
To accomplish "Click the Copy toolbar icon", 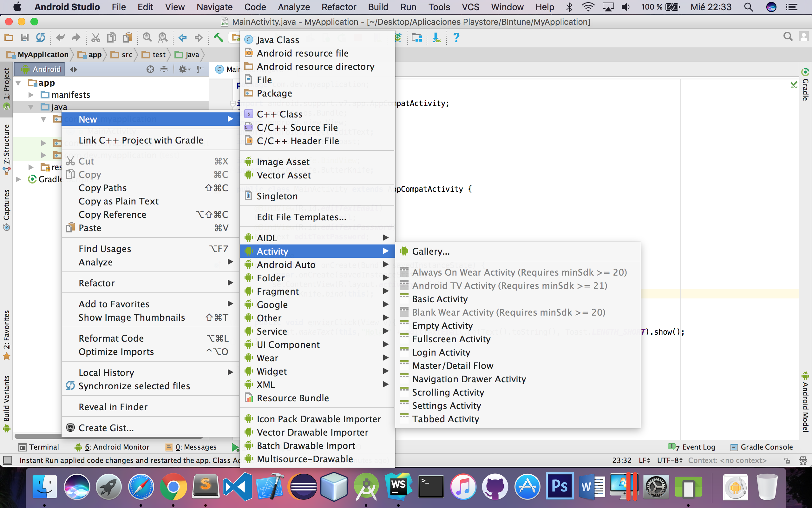I will point(111,37).
